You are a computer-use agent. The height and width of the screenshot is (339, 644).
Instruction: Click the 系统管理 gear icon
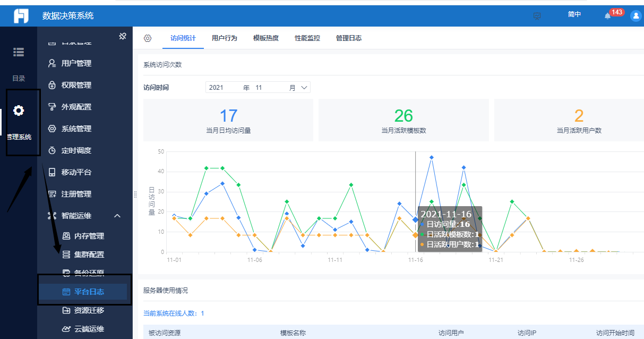point(52,129)
